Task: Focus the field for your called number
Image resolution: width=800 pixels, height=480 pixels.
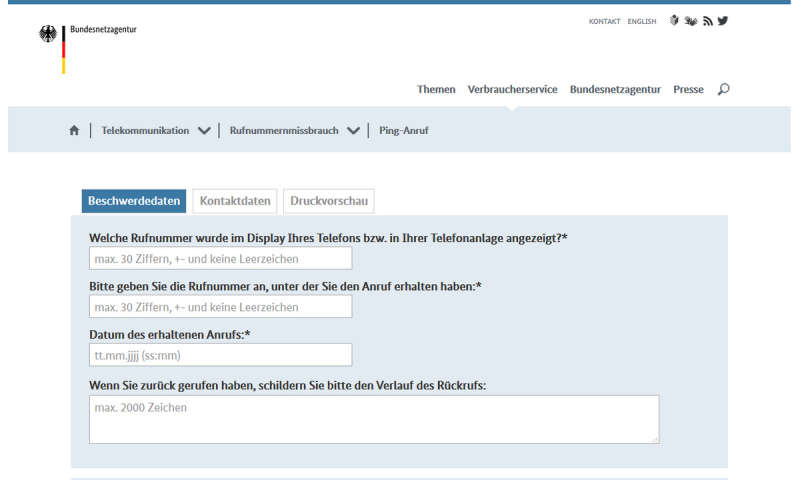Action: [220, 307]
